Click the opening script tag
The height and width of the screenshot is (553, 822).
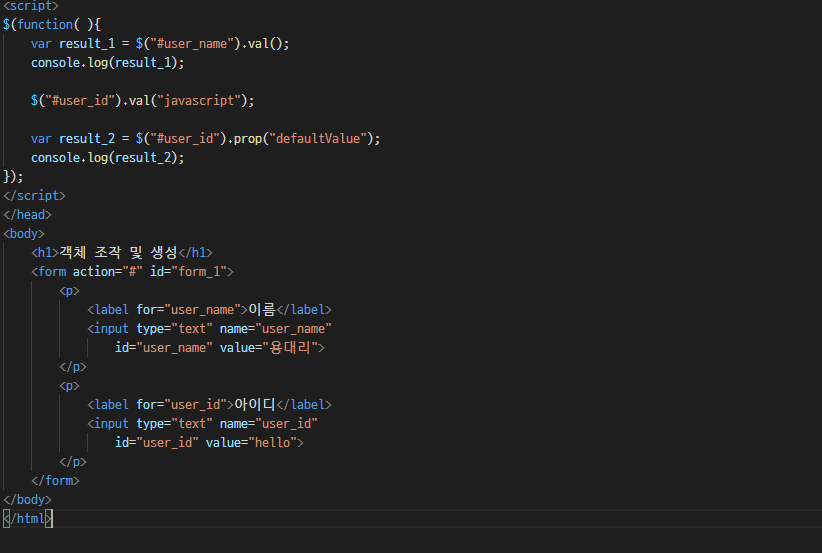[31, 6]
